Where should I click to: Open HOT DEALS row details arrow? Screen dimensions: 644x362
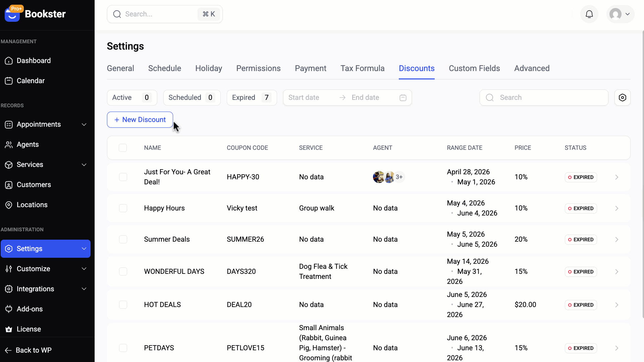pyautogui.click(x=617, y=305)
